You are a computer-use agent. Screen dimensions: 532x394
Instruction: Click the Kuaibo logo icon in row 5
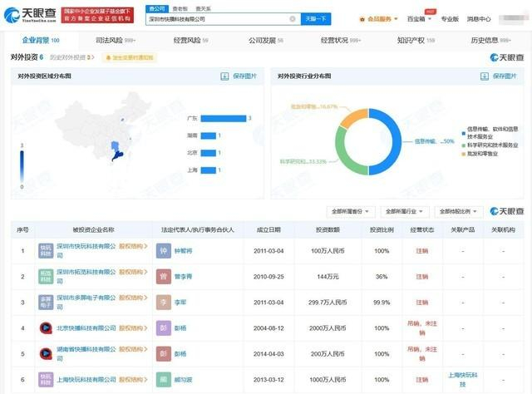coord(46,354)
